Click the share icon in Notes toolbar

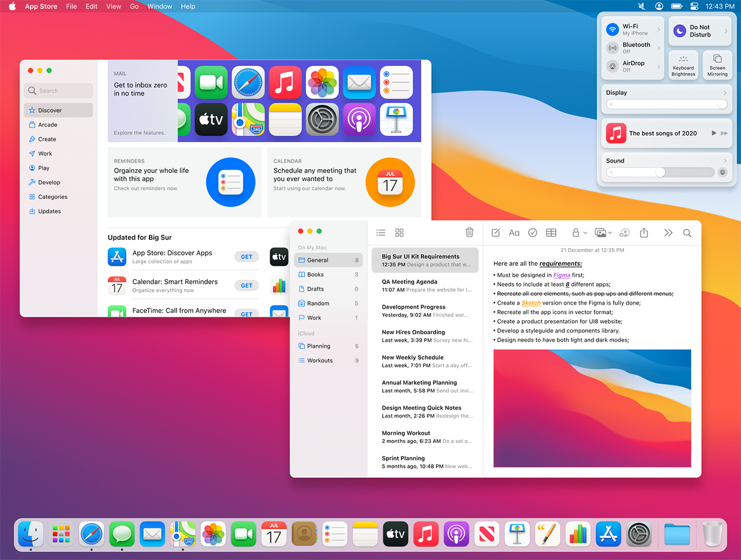(644, 232)
